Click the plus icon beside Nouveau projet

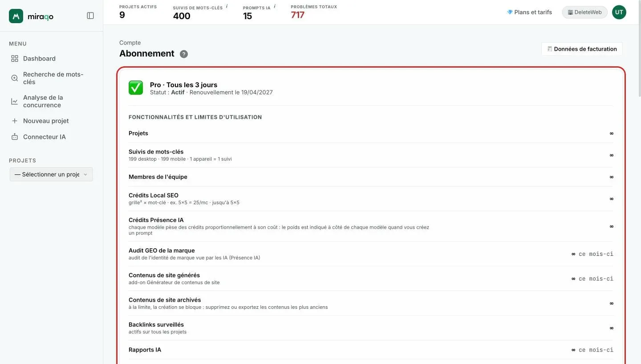(x=15, y=121)
